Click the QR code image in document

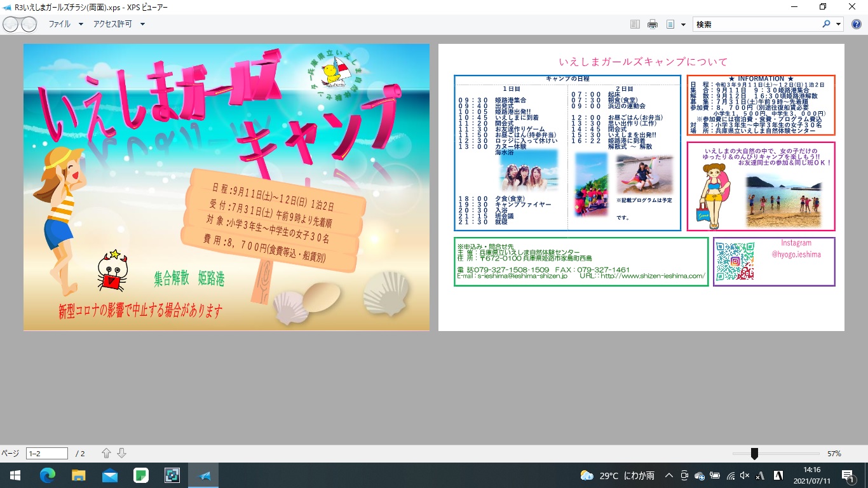click(735, 261)
